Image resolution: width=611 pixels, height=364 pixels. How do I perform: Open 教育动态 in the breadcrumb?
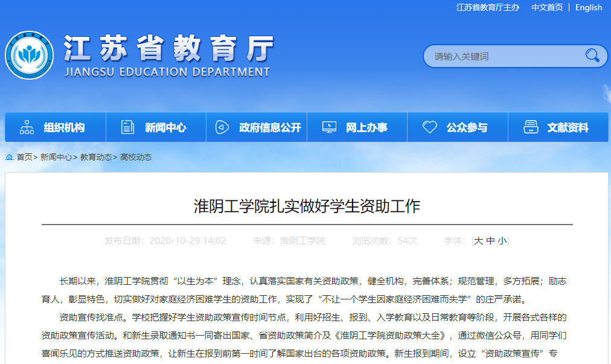96,157
